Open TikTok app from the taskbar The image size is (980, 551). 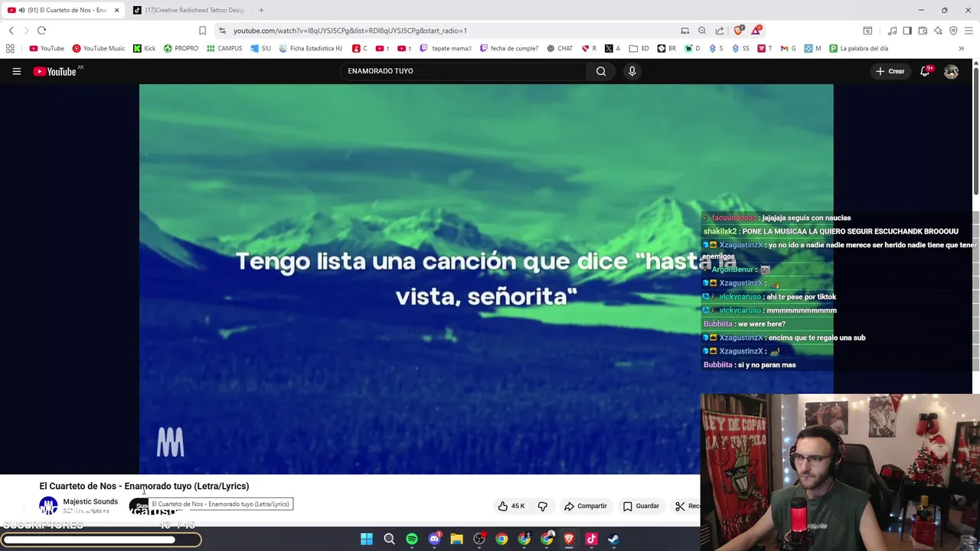coord(591,539)
